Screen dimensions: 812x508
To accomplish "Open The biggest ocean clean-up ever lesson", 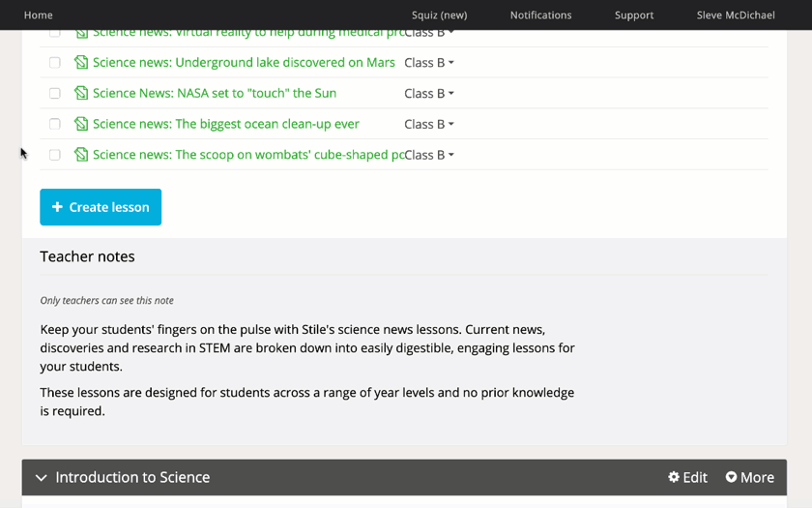I will point(226,124).
